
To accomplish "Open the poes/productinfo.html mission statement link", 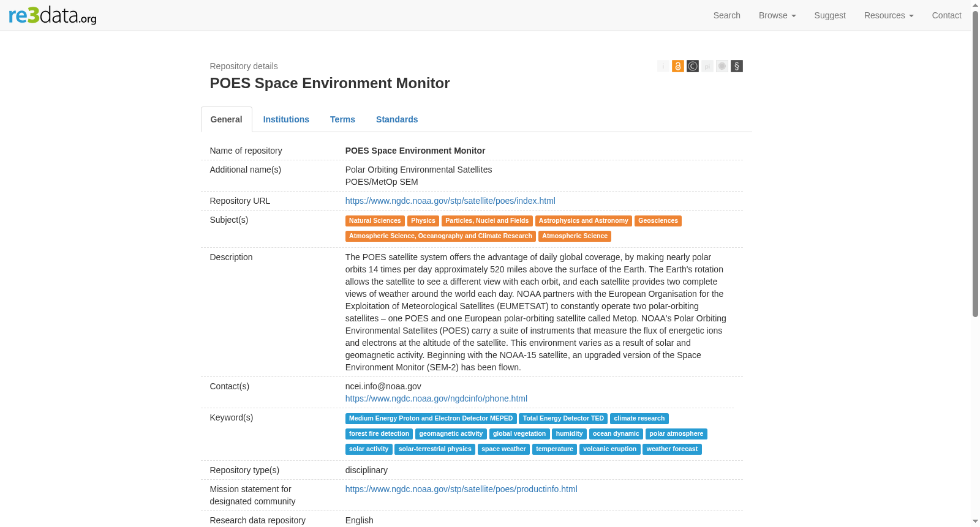I will pos(461,489).
